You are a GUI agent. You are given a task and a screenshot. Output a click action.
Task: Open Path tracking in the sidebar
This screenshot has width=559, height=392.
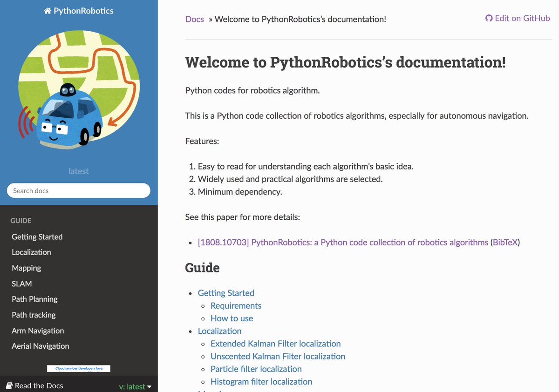(x=34, y=315)
